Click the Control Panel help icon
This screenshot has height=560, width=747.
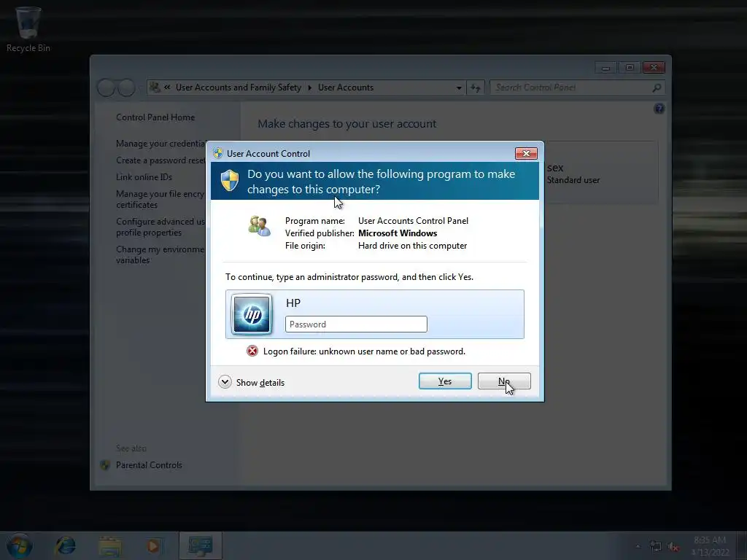[x=659, y=109]
